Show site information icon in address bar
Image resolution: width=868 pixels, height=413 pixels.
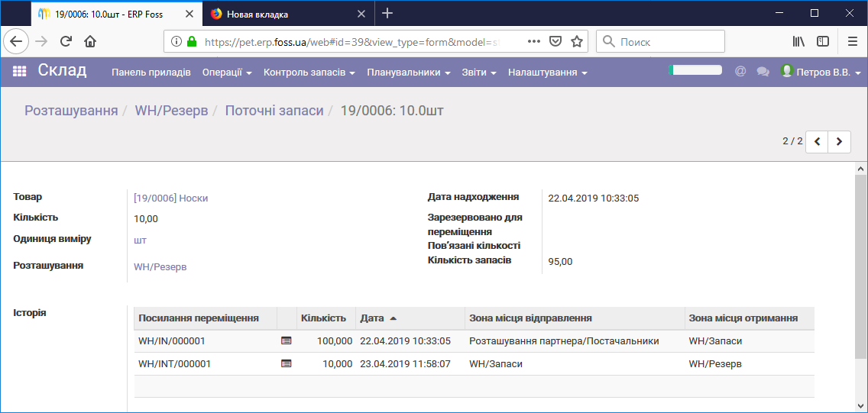[x=176, y=41]
